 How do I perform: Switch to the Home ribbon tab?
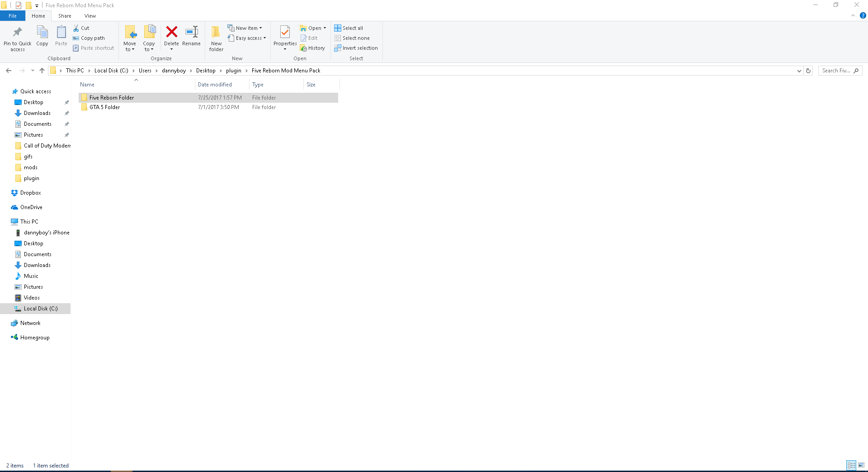click(38, 16)
